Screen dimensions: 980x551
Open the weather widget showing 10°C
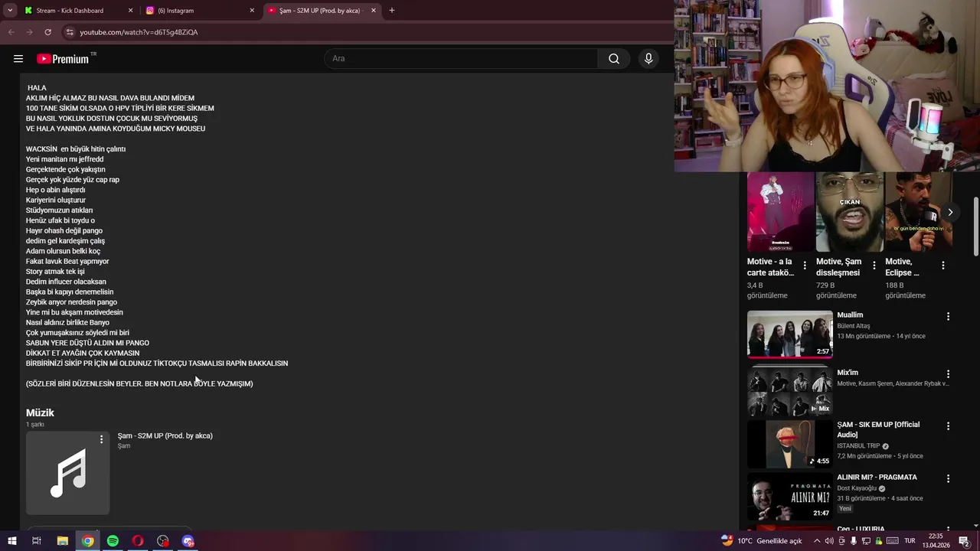click(762, 541)
